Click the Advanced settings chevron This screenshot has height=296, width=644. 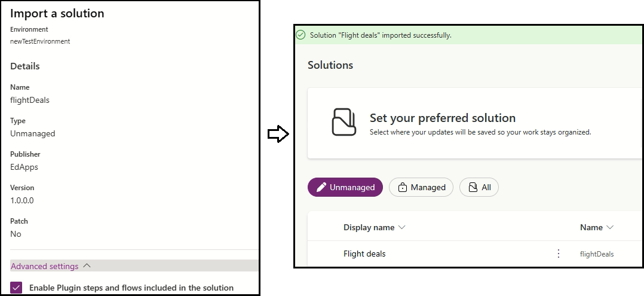pos(87,266)
